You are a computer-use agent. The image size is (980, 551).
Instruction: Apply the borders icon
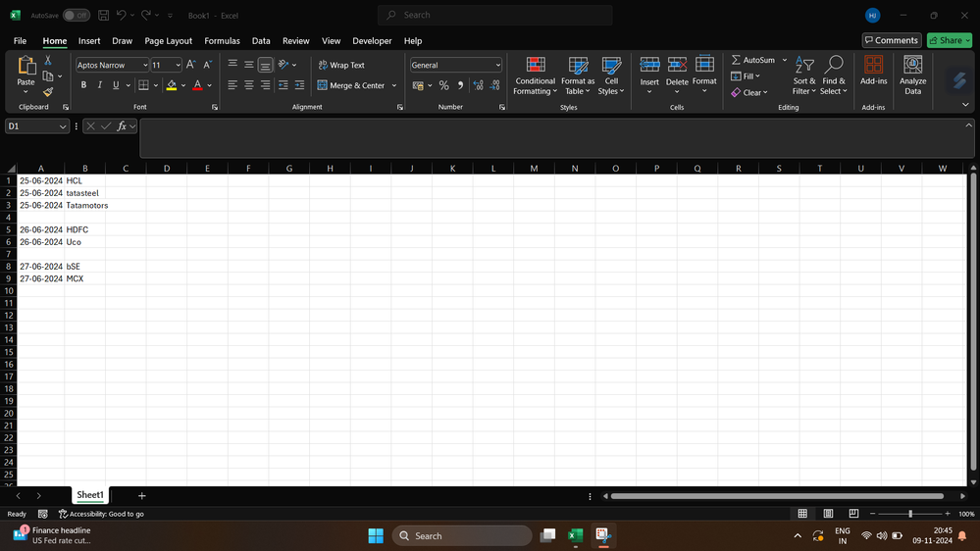(x=144, y=85)
